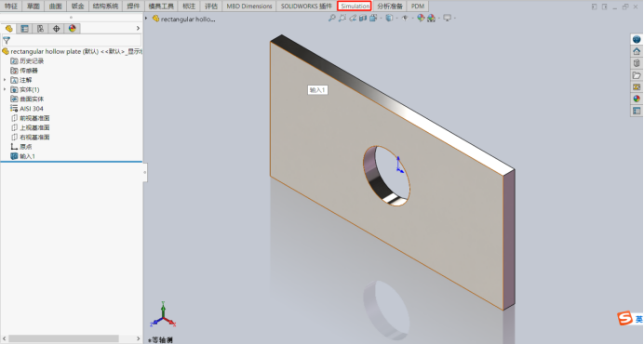Click the Sogou input method S icon
The height and width of the screenshot is (344, 644).
click(625, 318)
